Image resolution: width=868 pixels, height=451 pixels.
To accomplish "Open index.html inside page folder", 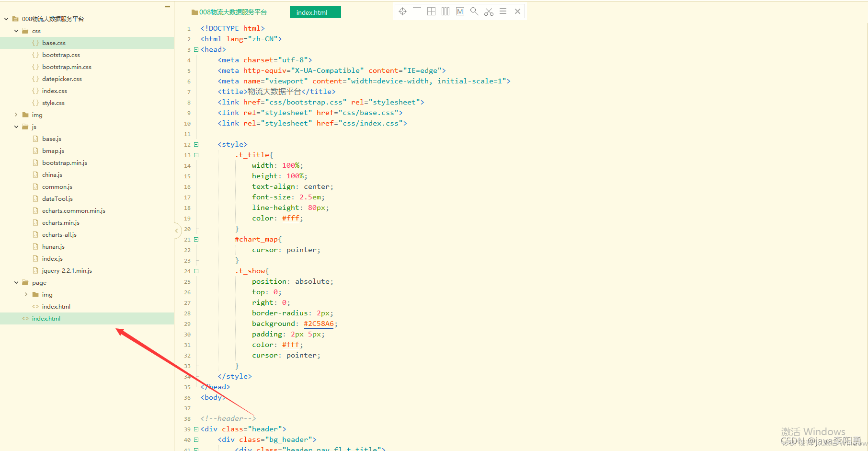I will [x=56, y=307].
